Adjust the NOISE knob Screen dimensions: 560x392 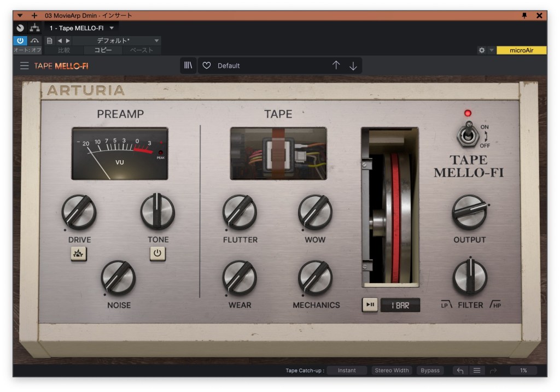(118, 278)
